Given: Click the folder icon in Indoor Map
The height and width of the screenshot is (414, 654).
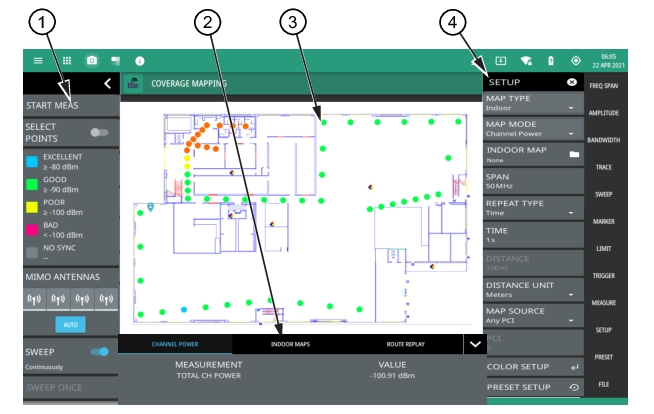Looking at the screenshot, I should (x=574, y=155).
